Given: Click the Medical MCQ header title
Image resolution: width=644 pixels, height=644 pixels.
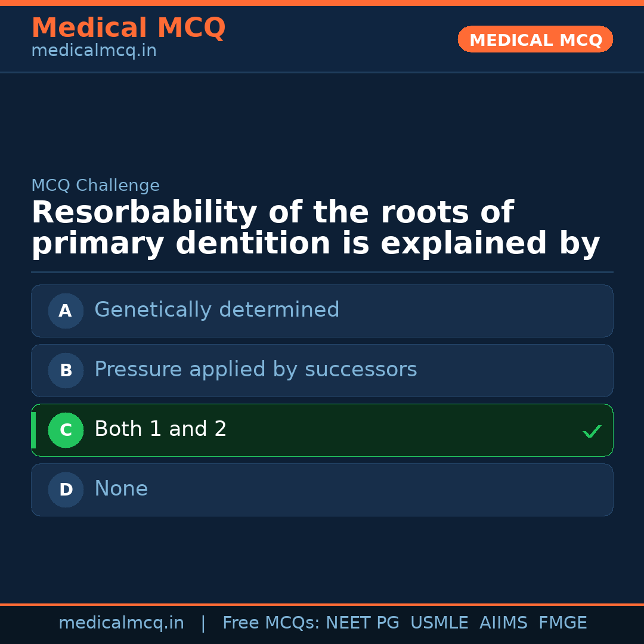Looking at the screenshot, I should pyautogui.click(x=128, y=28).
